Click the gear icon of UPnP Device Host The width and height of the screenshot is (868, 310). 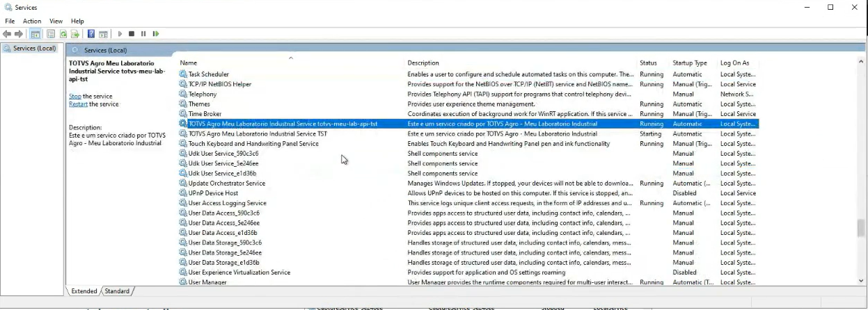click(184, 193)
